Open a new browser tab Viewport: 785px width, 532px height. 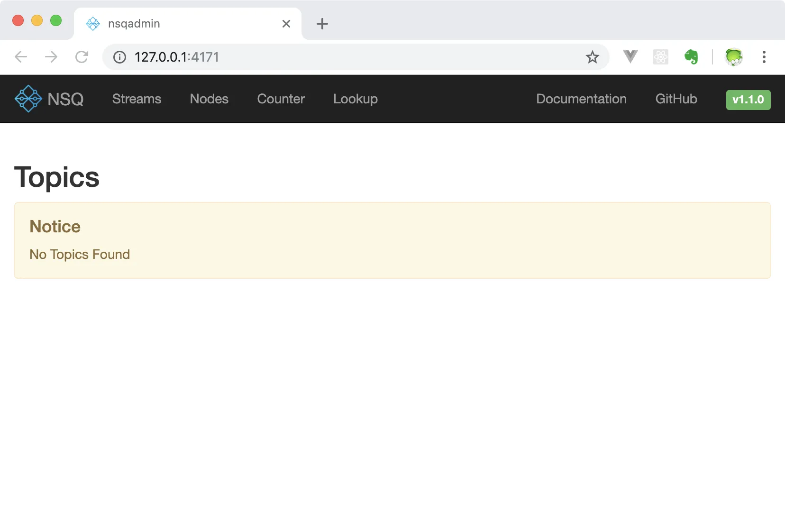pos(322,24)
